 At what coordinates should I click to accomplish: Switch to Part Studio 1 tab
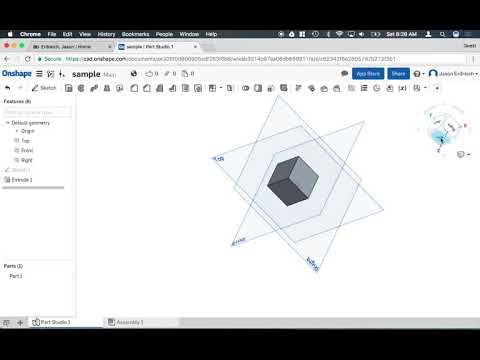(51, 322)
